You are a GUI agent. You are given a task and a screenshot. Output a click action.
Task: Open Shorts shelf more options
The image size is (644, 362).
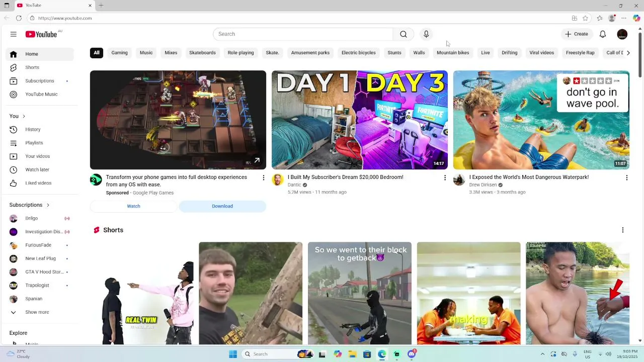click(x=622, y=230)
